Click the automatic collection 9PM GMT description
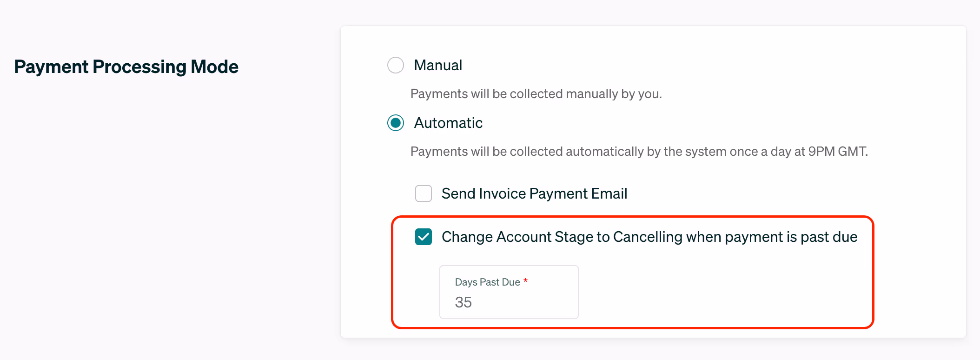980x360 pixels. tap(639, 152)
